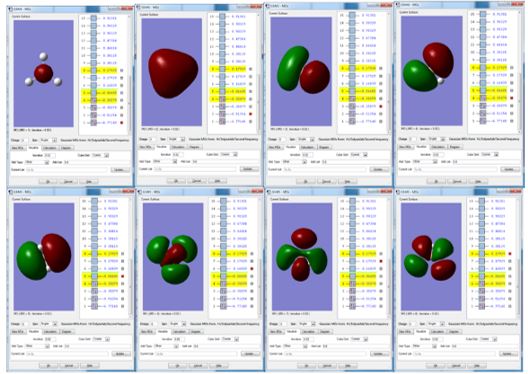Select orbital 5 box in four-lobe cloverleaf window
Viewport: 528px width, 374px height.
(482, 276)
